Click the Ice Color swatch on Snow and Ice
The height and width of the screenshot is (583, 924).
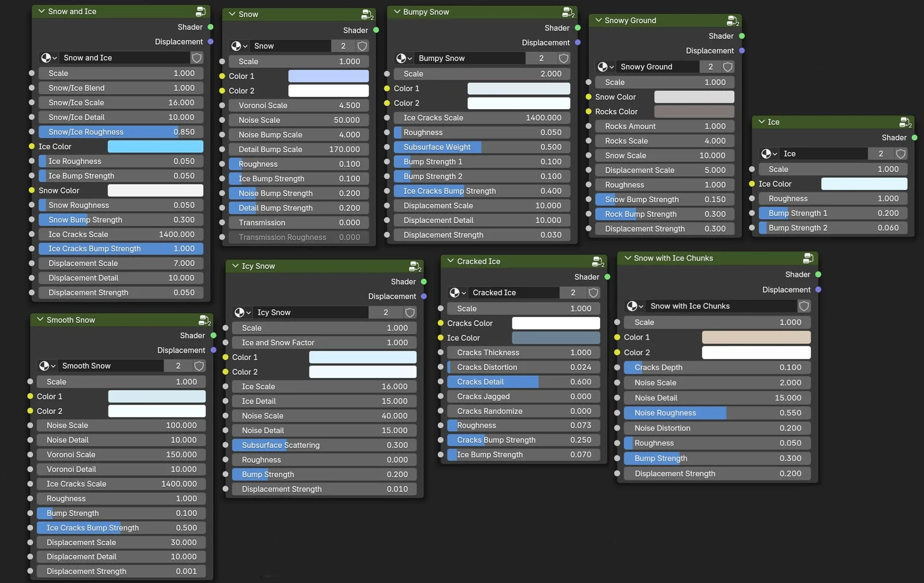(155, 146)
